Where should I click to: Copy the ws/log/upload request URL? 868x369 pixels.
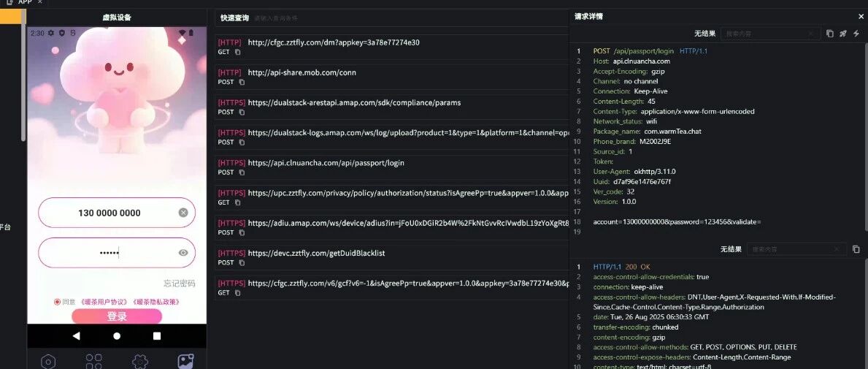(x=242, y=142)
